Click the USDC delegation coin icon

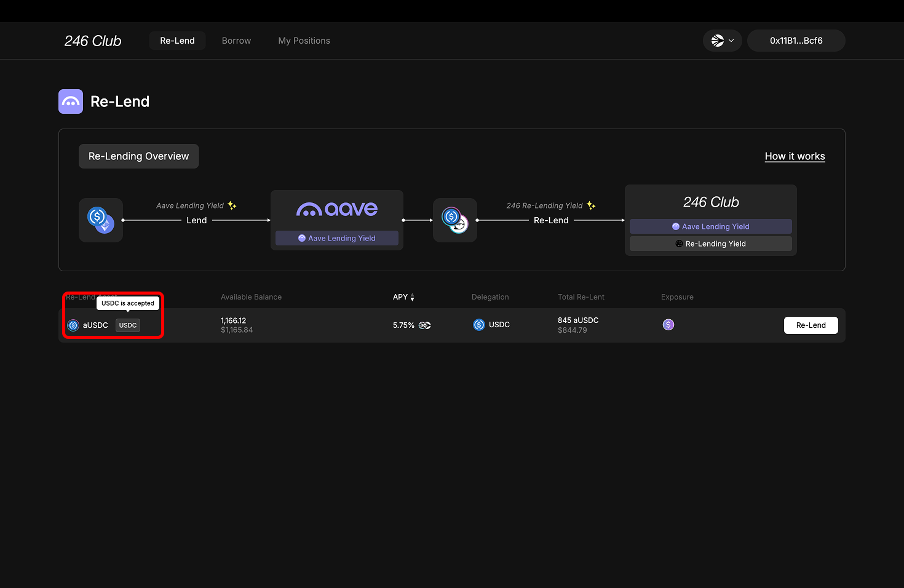tap(479, 325)
